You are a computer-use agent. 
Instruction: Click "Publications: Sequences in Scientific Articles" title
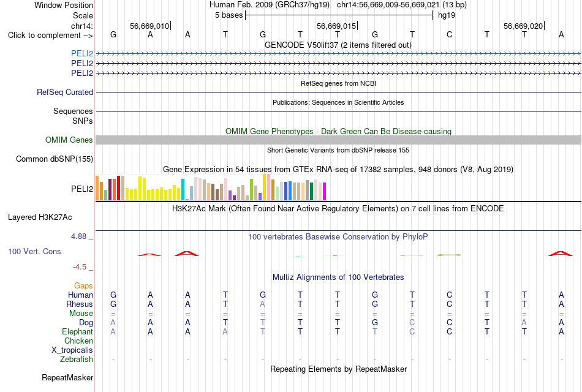pyautogui.click(x=338, y=102)
